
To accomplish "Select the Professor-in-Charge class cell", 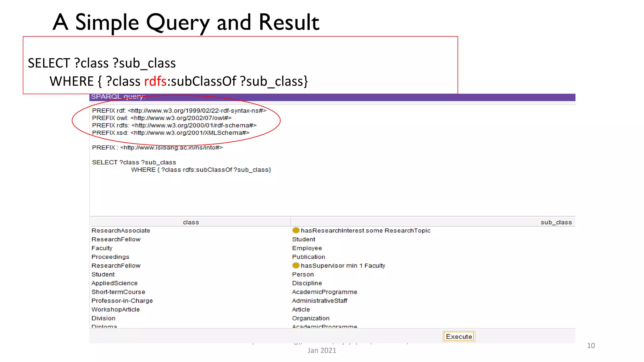I will coord(122,301).
